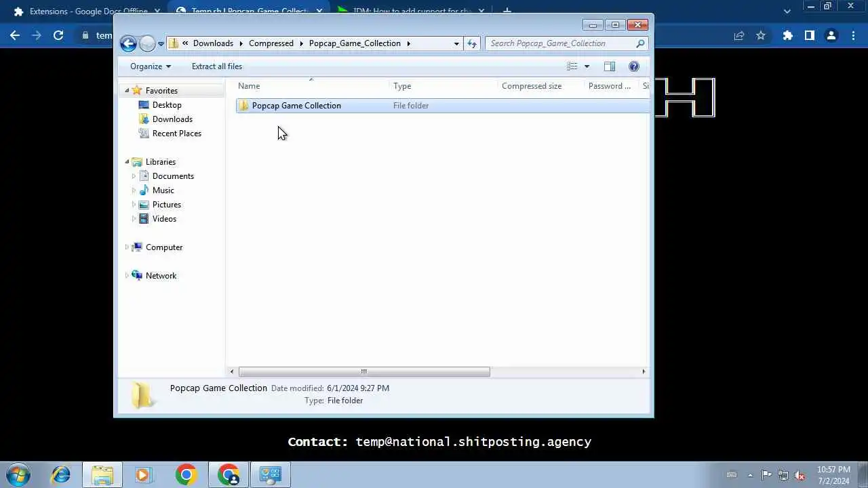
Task: Open the Windows Start menu
Action: [x=18, y=474]
